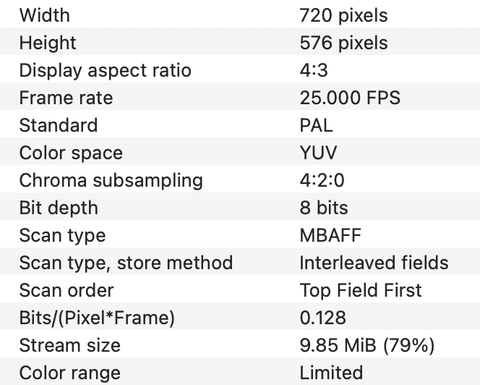Screen dimensions: 480x385
Task: Select the MBAFF scan type value
Action: (x=330, y=235)
